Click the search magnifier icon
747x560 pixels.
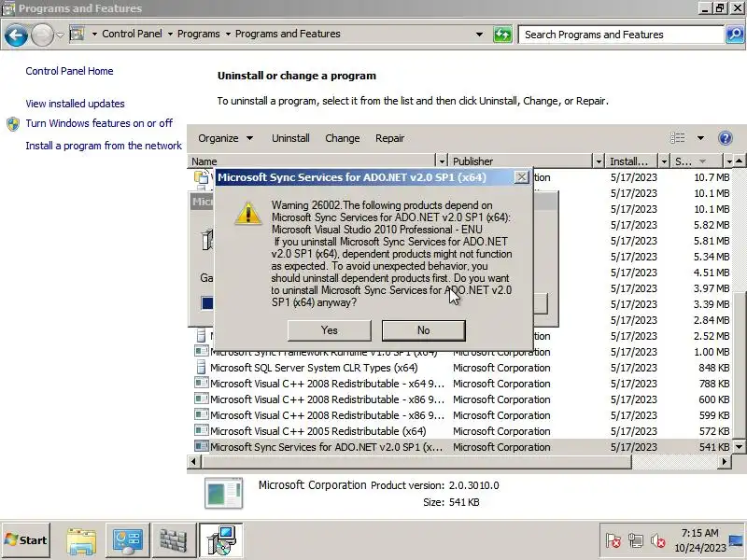tap(735, 35)
